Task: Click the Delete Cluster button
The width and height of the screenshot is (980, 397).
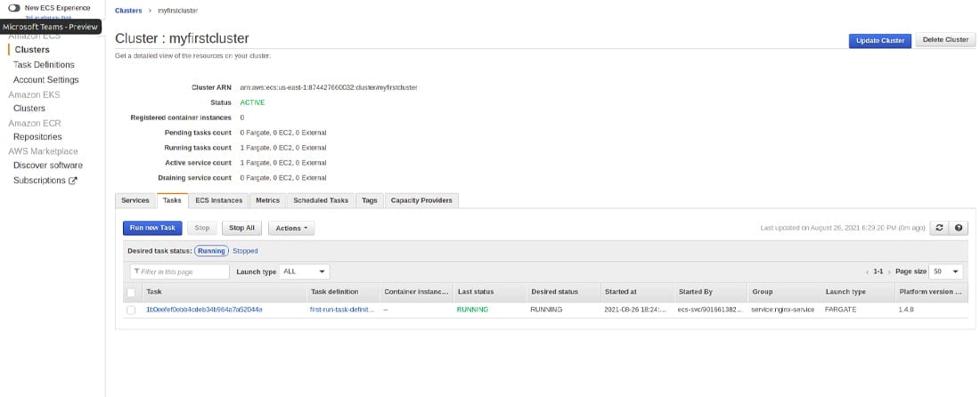Action: click(945, 40)
